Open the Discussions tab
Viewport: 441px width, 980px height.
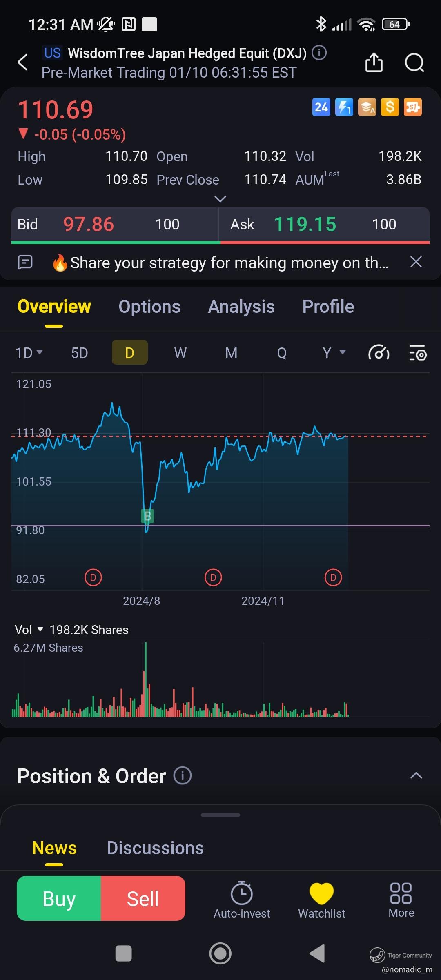(155, 848)
